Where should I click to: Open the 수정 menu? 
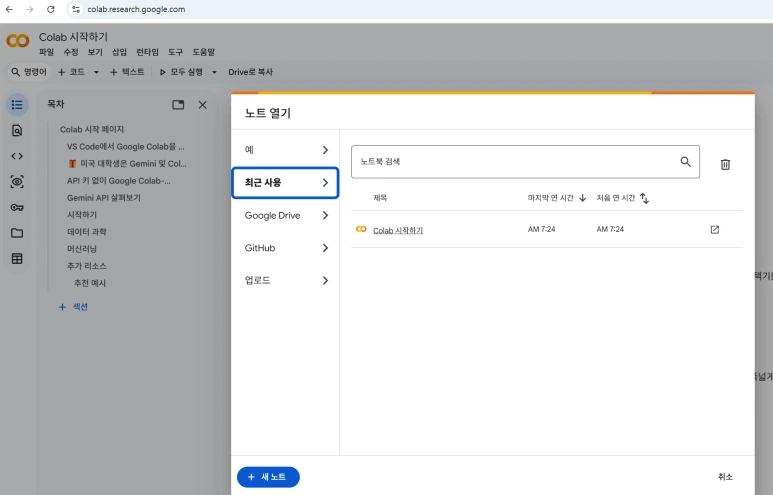click(70, 52)
